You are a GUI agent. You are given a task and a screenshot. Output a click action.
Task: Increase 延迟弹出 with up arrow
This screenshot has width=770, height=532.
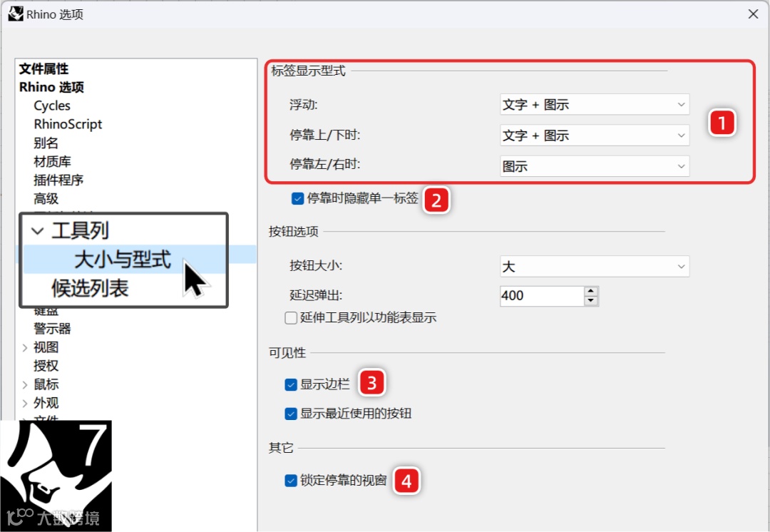coord(591,291)
